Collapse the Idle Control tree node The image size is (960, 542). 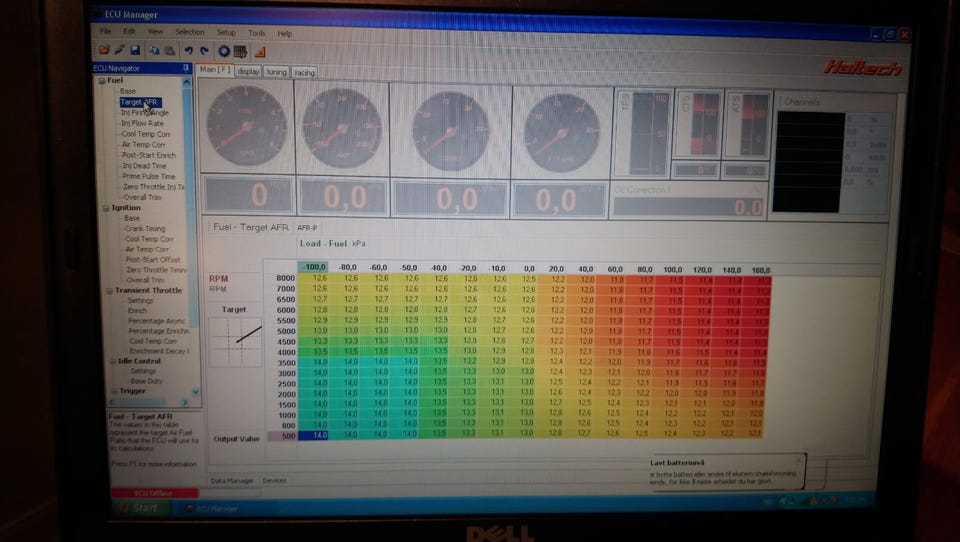pos(113,361)
